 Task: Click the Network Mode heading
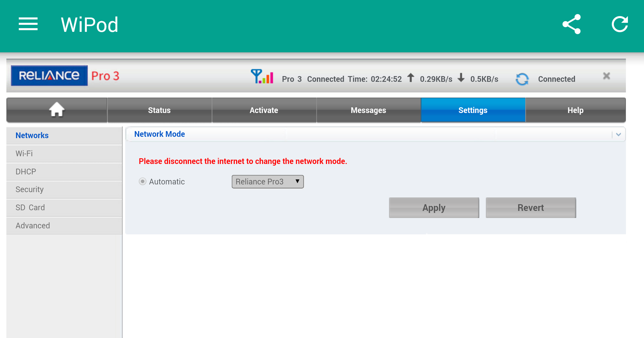click(160, 134)
